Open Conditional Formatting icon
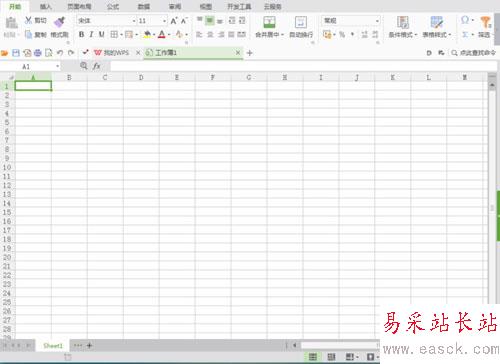Viewport: 500px width, 364px height. click(403, 22)
